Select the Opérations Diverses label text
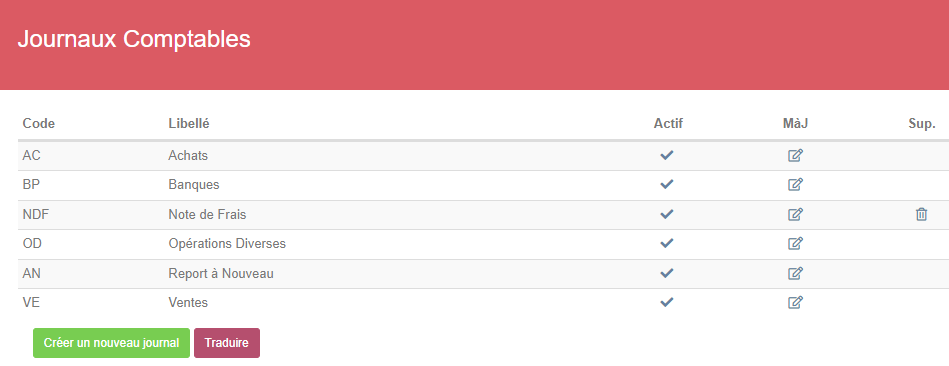Image resolution: width=949 pixels, height=366 pixels. (x=227, y=244)
